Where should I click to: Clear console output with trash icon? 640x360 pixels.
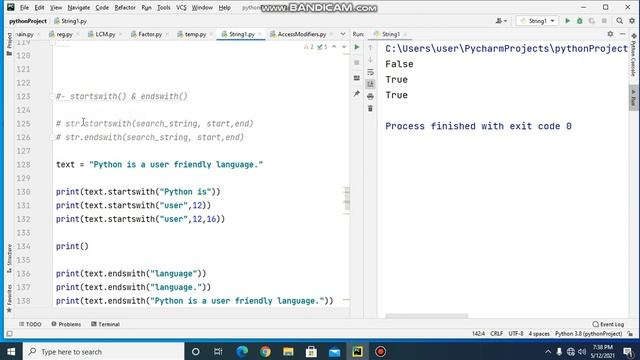click(x=370, y=109)
